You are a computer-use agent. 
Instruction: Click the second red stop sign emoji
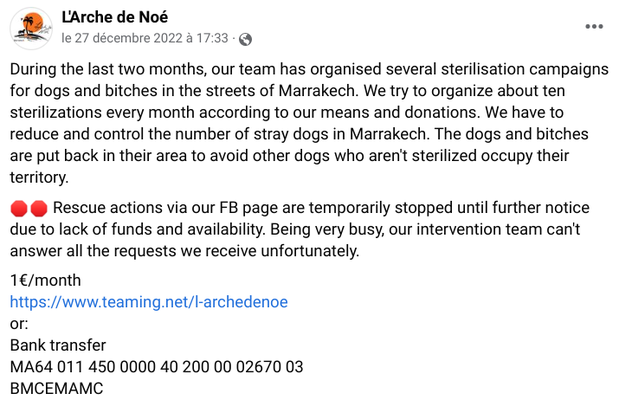(x=39, y=208)
